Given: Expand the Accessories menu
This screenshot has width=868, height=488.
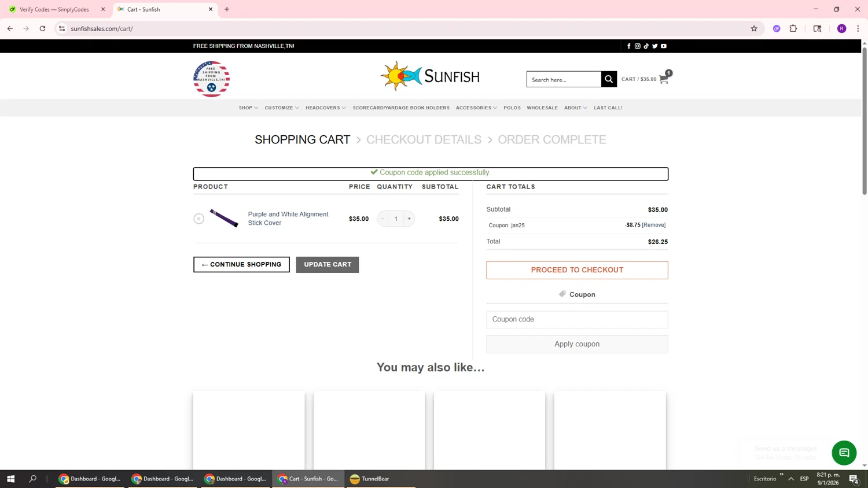Looking at the screenshot, I should (x=476, y=108).
